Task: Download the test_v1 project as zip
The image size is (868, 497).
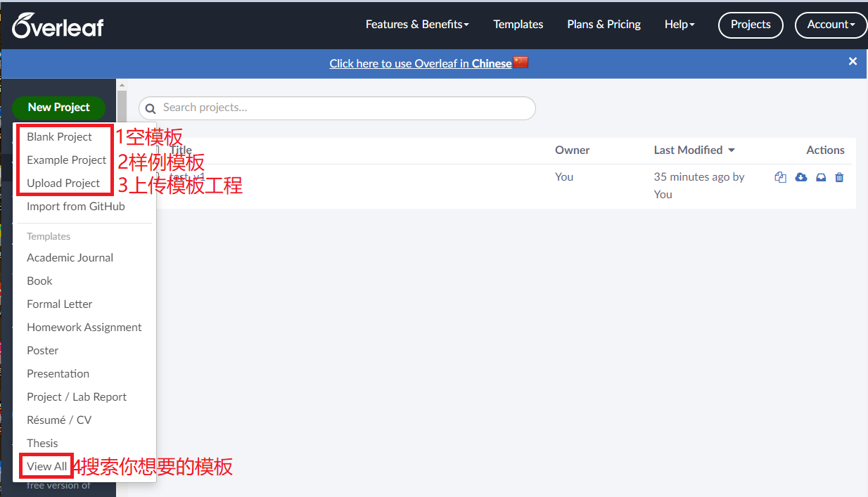Action: pos(800,177)
